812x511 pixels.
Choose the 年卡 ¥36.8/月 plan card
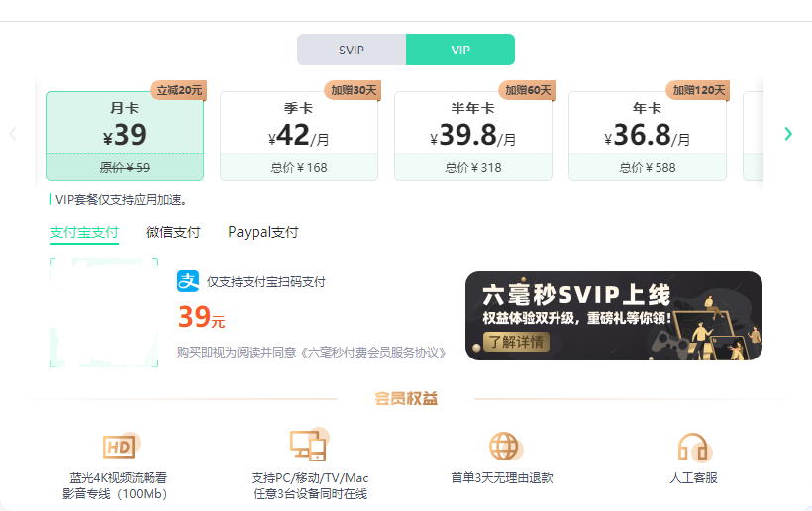point(648,136)
